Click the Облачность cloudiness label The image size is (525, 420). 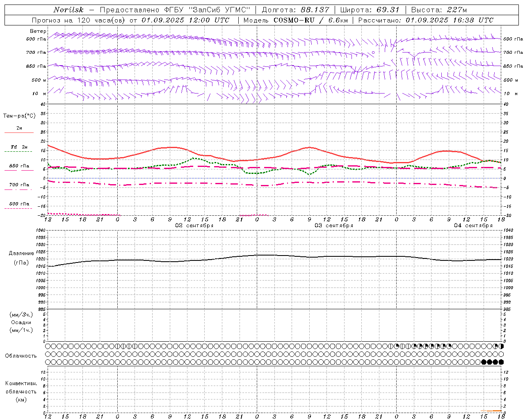[x=21, y=356]
